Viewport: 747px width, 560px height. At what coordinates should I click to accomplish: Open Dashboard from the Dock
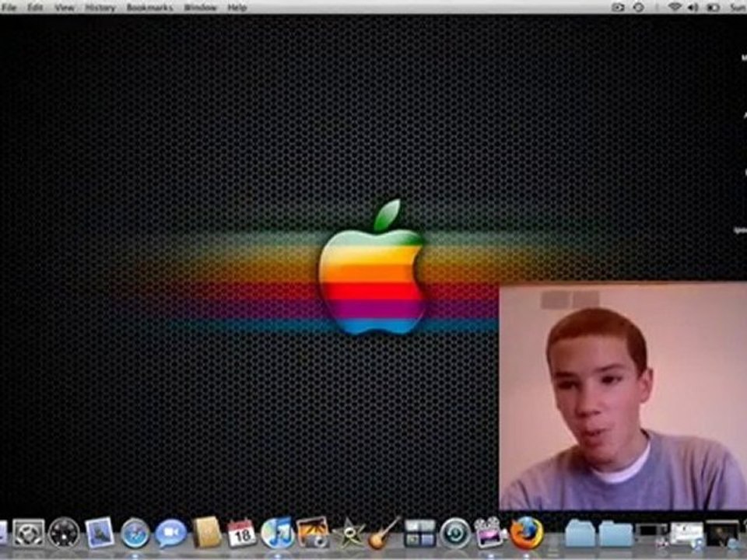64,532
